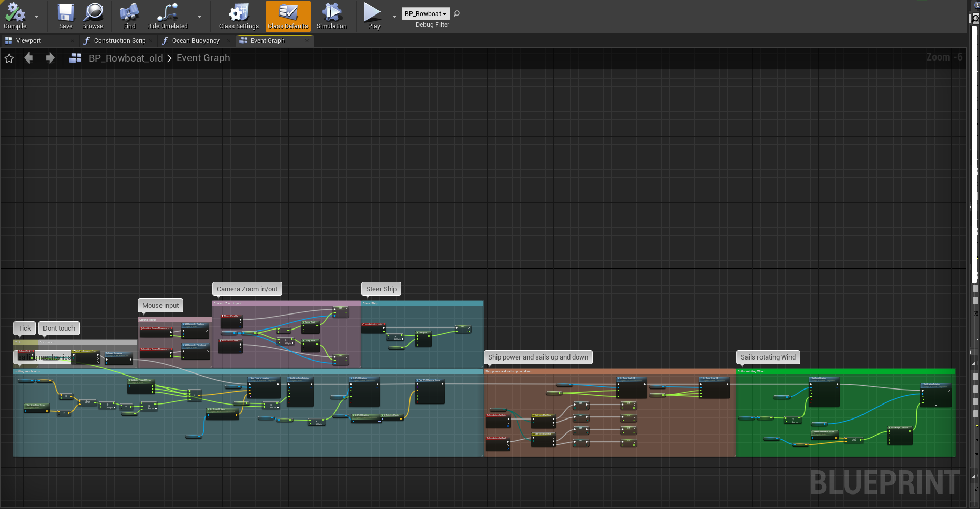Expand the Play options dropdown arrow
The image size is (980, 509).
pos(394,17)
